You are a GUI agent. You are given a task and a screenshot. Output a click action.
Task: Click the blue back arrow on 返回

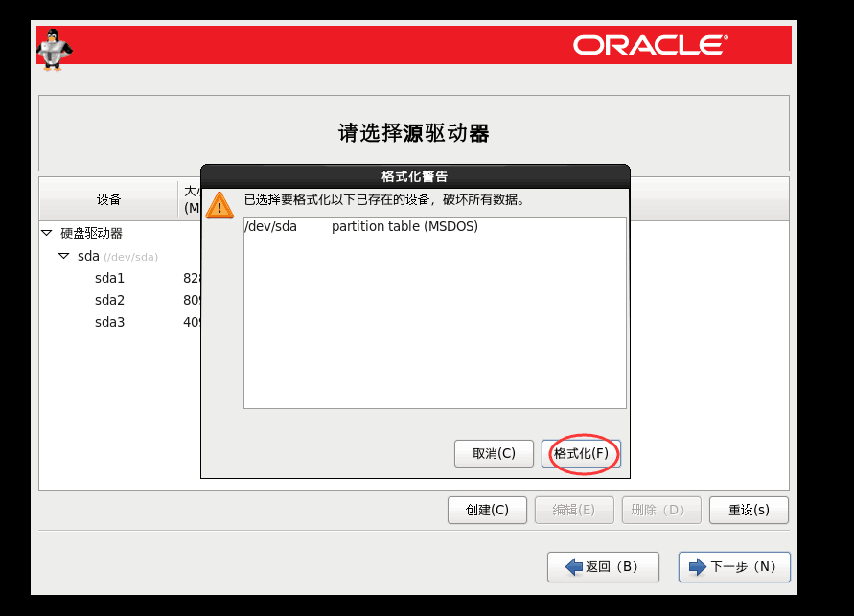pyautogui.click(x=574, y=567)
